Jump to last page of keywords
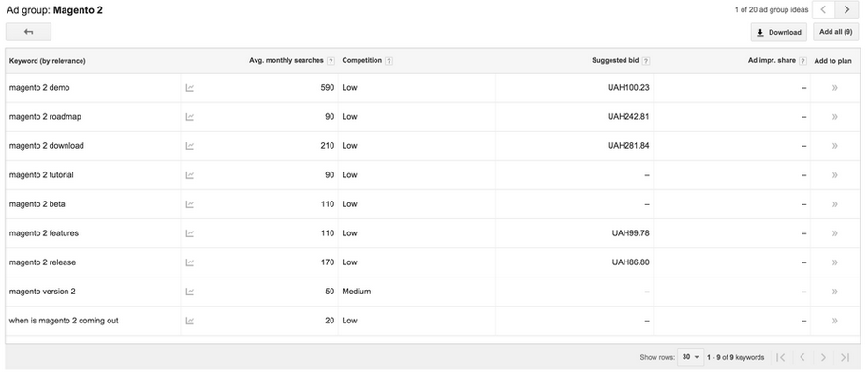868x374 pixels. [x=845, y=357]
